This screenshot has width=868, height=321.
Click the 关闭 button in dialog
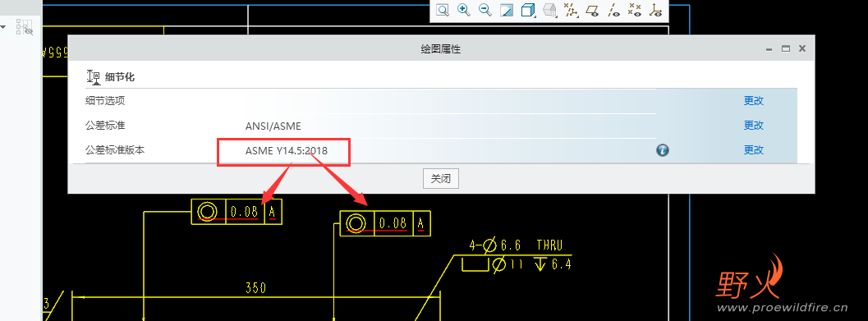(441, 179)
